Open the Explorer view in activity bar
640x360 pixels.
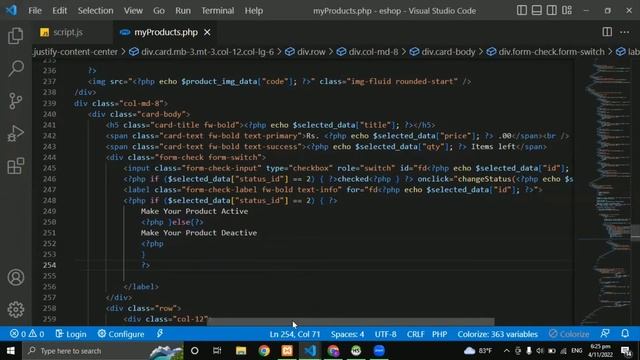[x=16, y=36]
